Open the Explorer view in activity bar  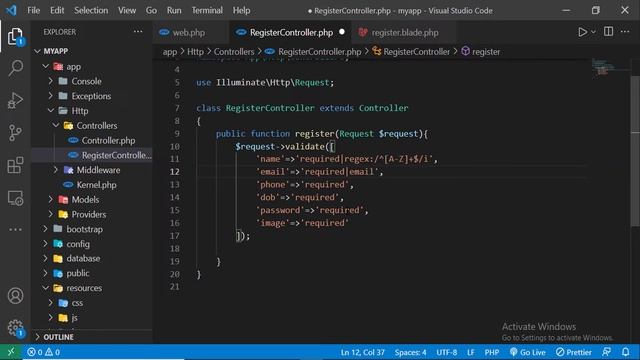(16, 37)
